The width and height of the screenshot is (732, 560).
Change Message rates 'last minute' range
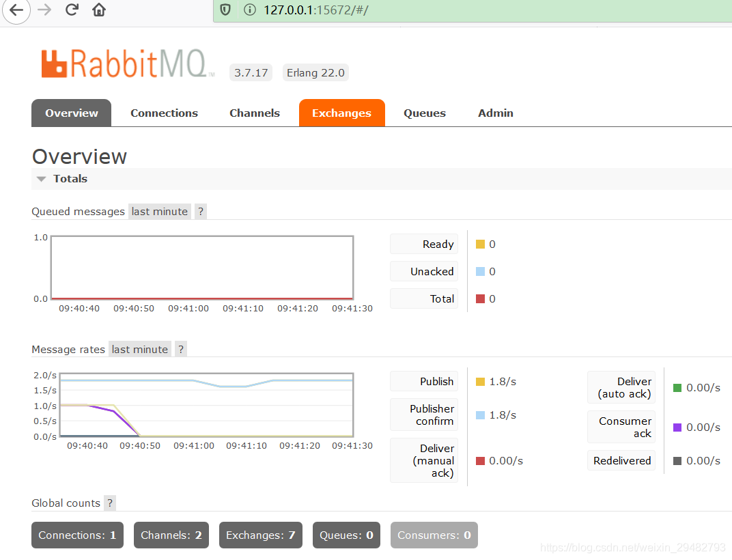(x=139, y=350)
